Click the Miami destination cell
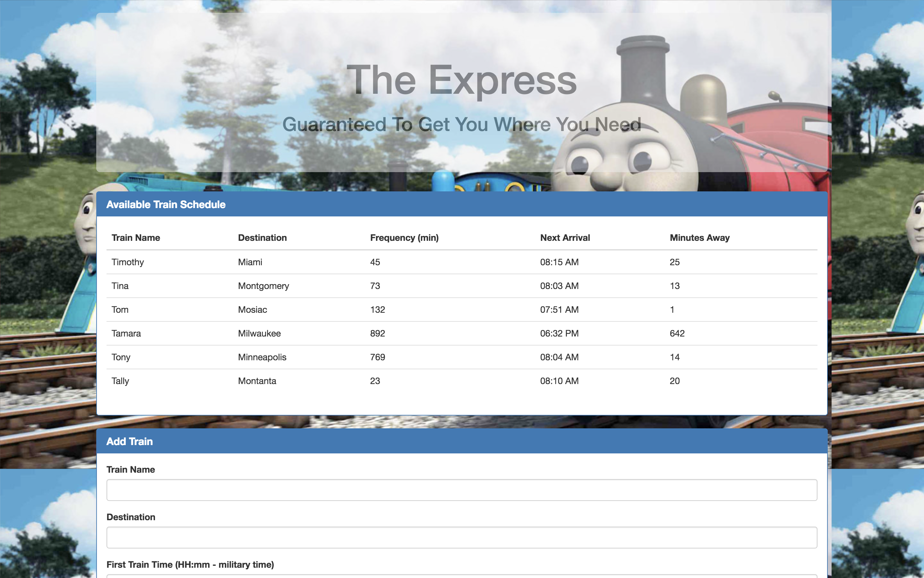 250,262
